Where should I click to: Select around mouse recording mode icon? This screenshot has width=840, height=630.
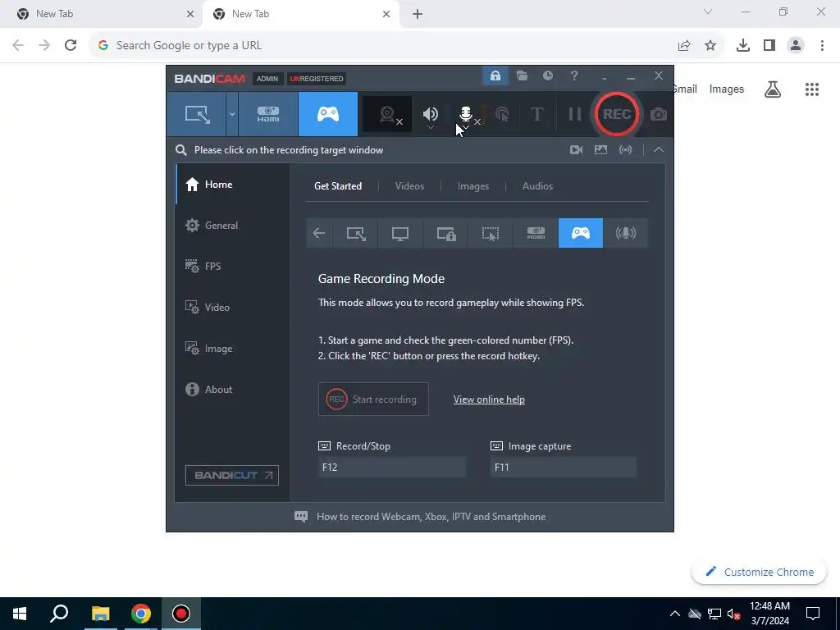[x=491, y=233]
